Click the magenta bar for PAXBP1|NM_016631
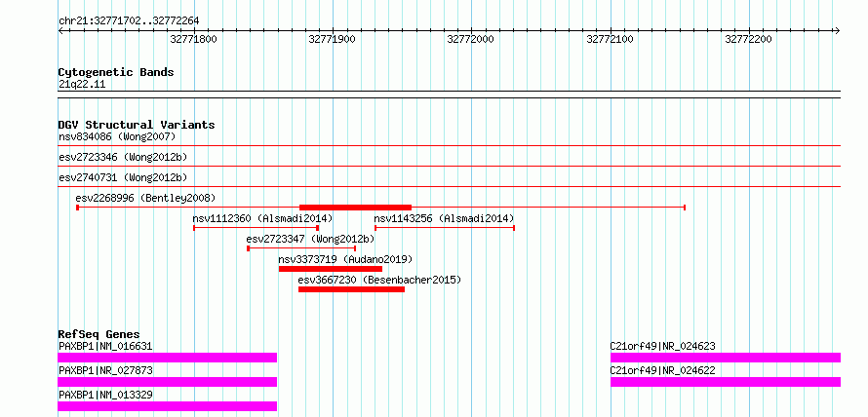 click(x=167, y=358)
